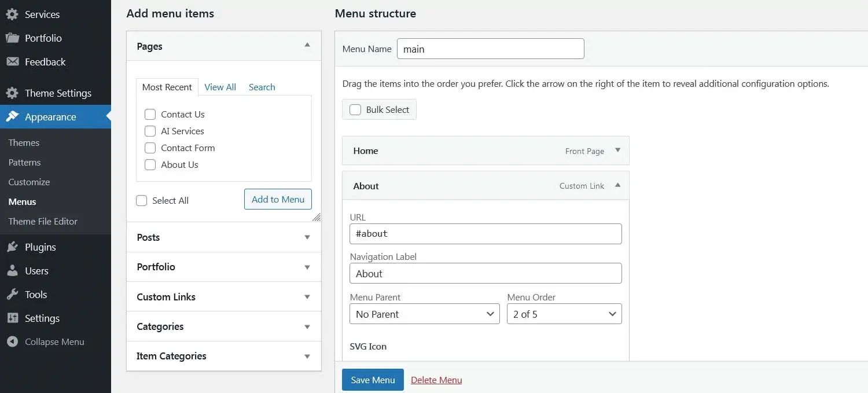Click the Settings sliders icon
868x393 pixels.
(x=12, y=318)
